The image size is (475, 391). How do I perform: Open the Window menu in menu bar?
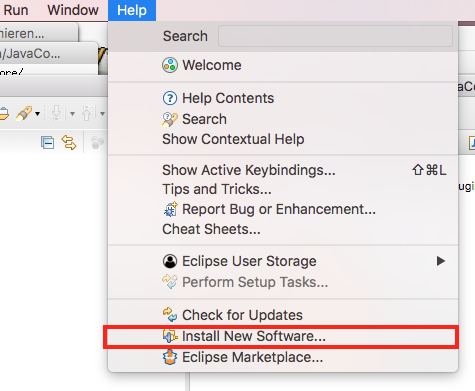pos(73,10)
